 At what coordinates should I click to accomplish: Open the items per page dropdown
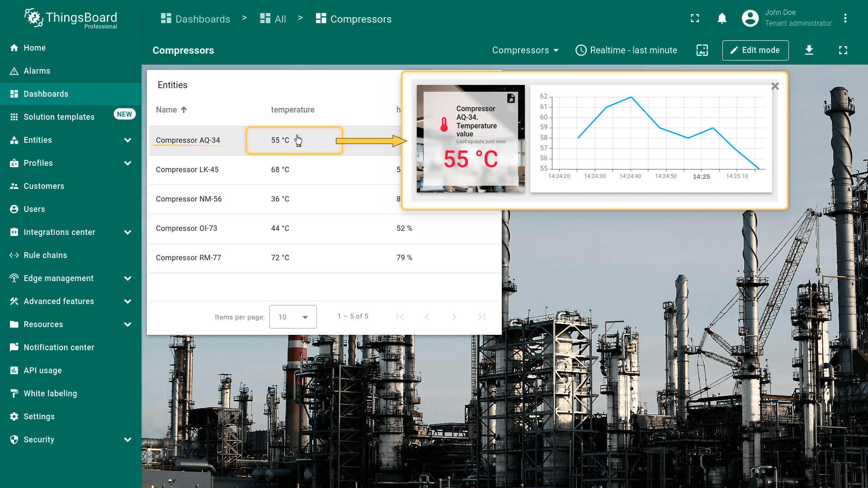pyautogui.click(x=292, y=317)
